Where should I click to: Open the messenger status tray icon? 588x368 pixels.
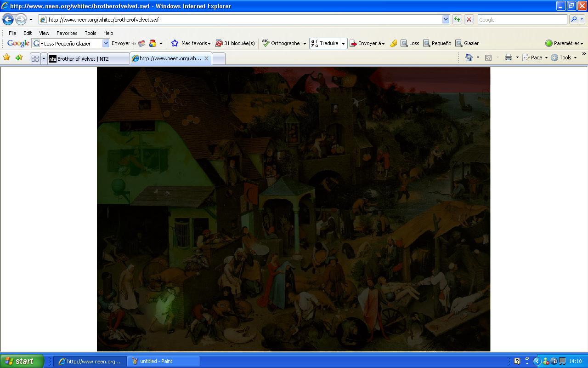(x=545, y=361)
